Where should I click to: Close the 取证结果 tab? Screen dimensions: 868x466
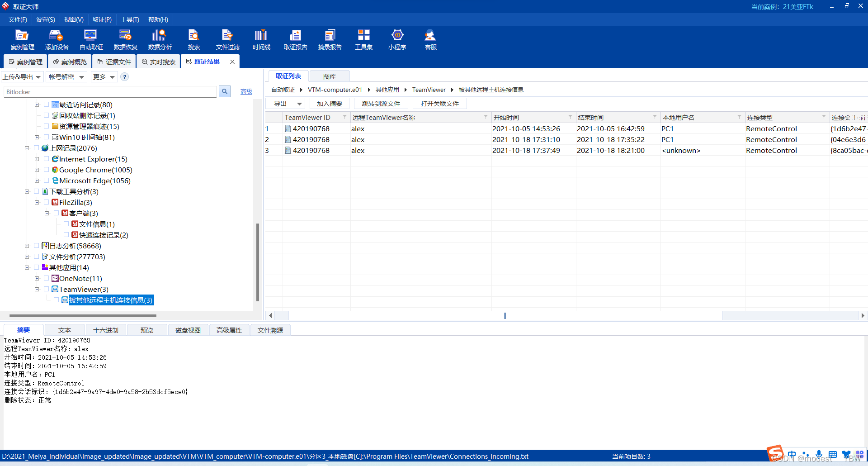pyautogui.click(x=232, y=62)
